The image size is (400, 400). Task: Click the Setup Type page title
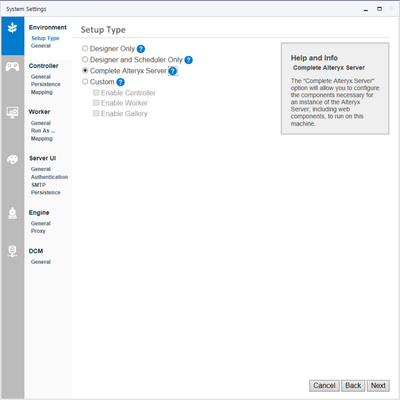(x=103, y=30)
